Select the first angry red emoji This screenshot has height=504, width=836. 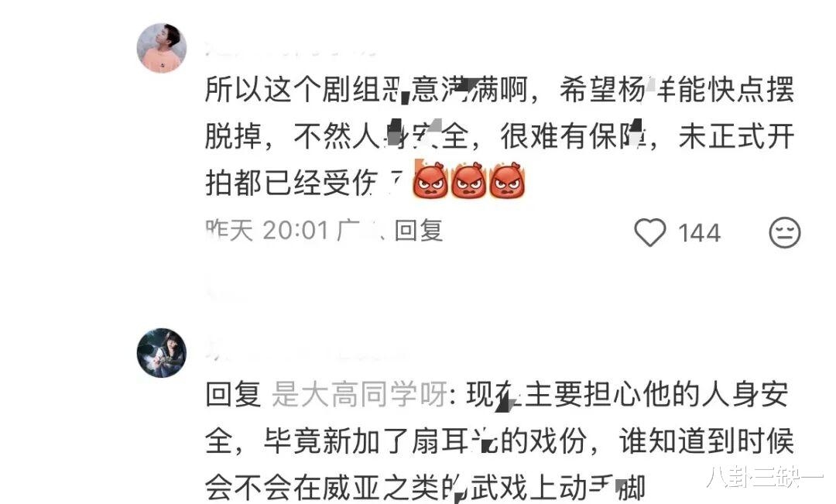[431, 180]
